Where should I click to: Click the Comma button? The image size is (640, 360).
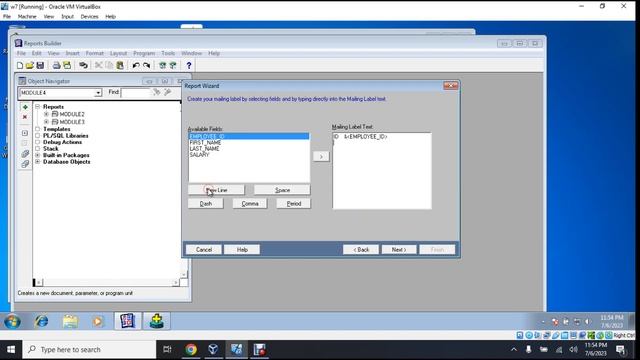[x=250, y=203]
